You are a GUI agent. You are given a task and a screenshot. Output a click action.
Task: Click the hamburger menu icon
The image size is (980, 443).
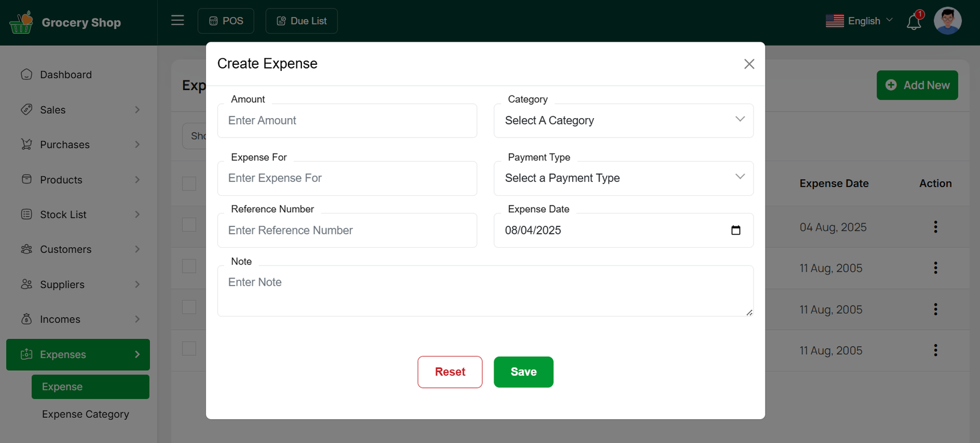click(x=178, y=21)
